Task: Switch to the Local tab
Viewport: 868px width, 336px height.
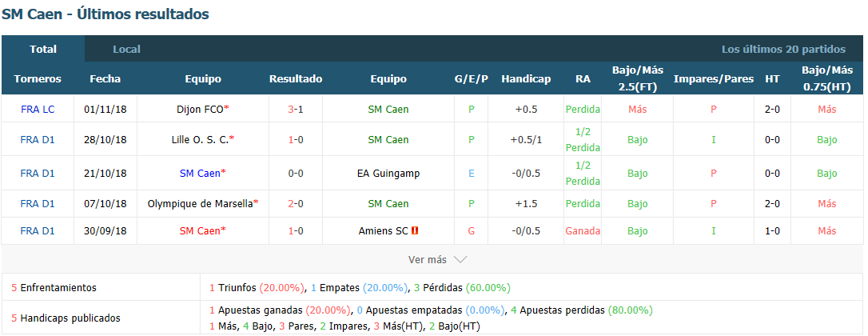Action: click(x=127, y=49)
